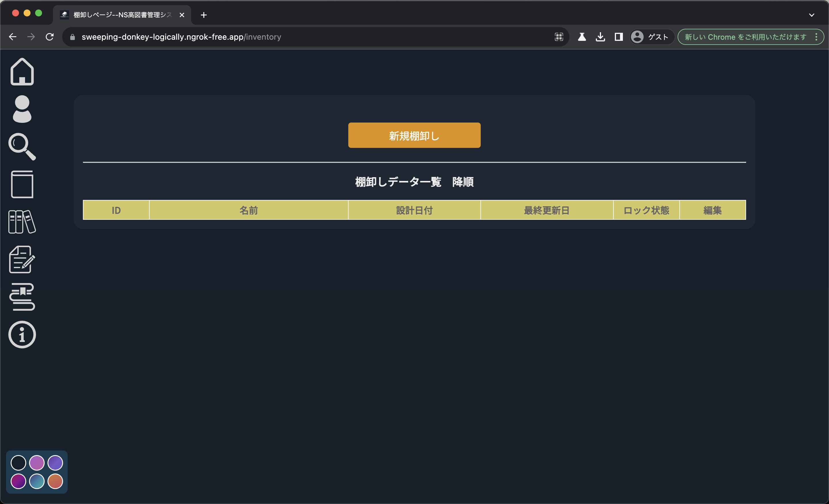Open the Chrome three-dot update menu
Viewport: 829px width, 504px height.
point(816,37)
